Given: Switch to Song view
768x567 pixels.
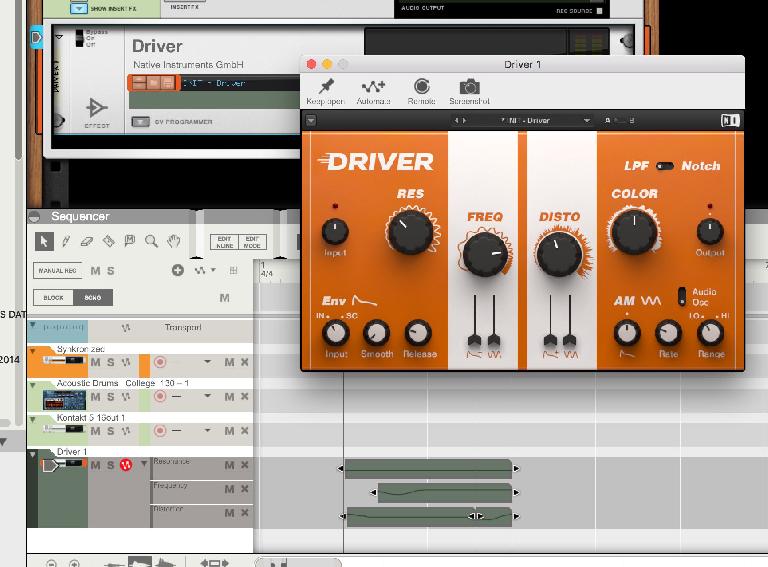Looking at the screenshot, I should 93,298.
